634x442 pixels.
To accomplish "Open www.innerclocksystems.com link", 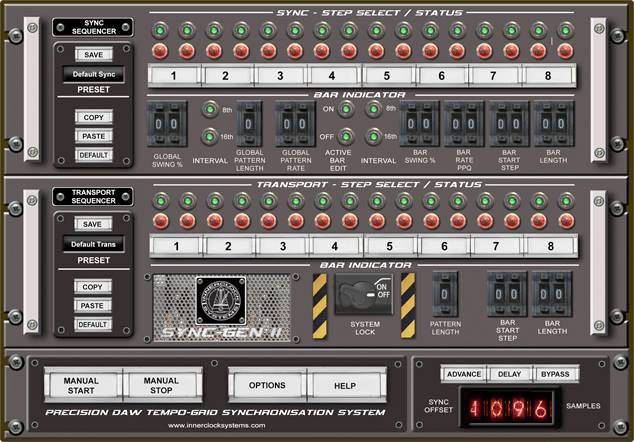I will pos(217,425).
